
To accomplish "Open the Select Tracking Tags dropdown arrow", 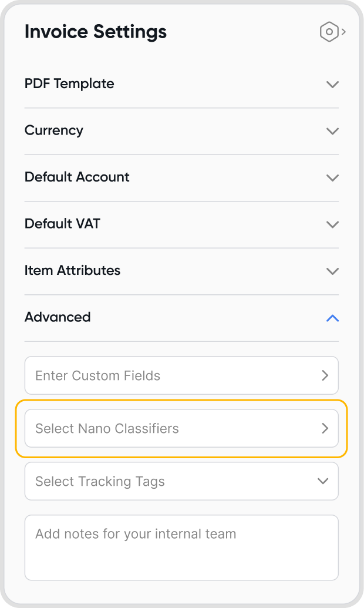I will [x=323, y=481].
